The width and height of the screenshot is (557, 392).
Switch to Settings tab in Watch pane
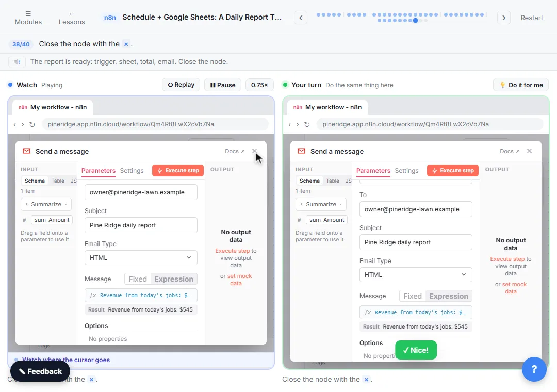pyautogui.click(x=132, y=171)
